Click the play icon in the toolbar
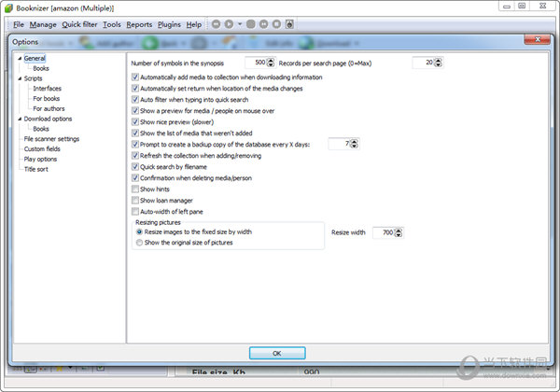This screenshot has width=560, height=392. click(229, 24)
